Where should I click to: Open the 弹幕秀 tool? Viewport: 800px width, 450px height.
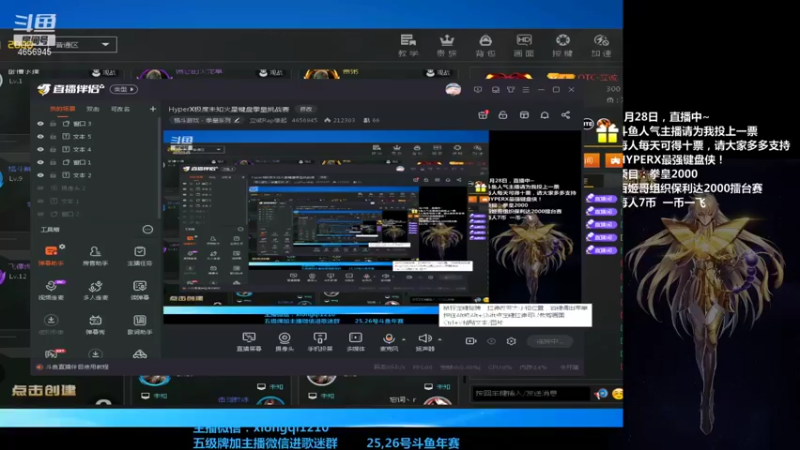(95, 324)
